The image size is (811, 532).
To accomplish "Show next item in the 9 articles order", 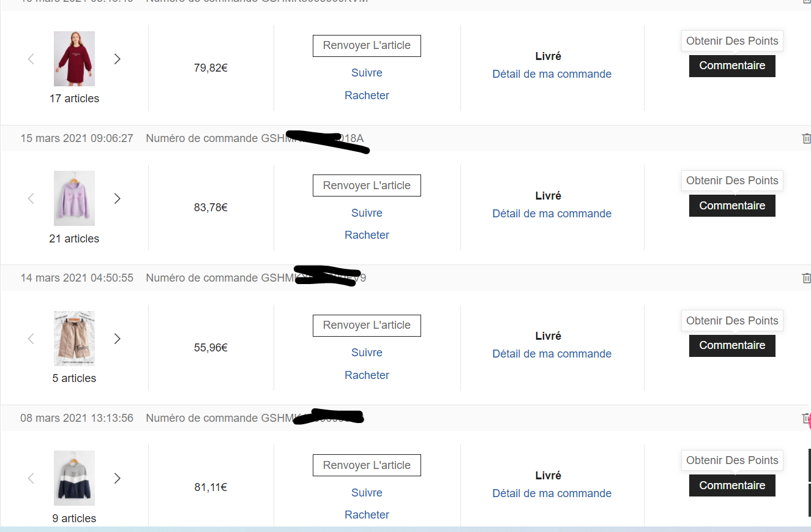I will point(118,478).
